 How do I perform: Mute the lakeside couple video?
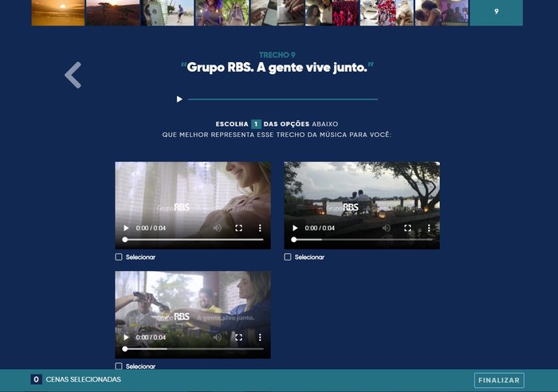387,228
